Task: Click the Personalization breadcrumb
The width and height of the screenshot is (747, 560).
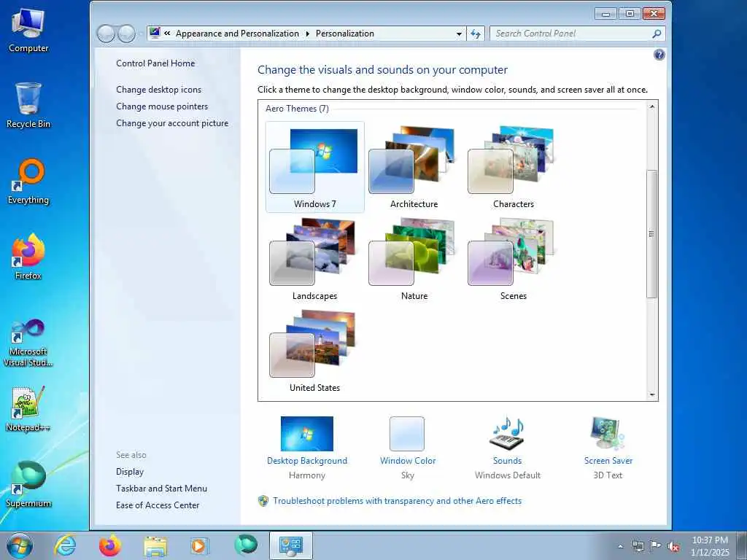Action: (x=345, y=34)
